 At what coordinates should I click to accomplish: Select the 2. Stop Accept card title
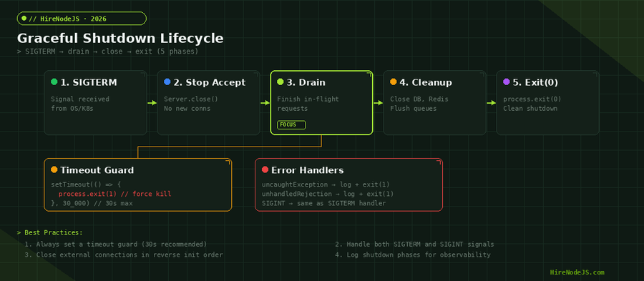pyautogui.click(x=210, y=82)
